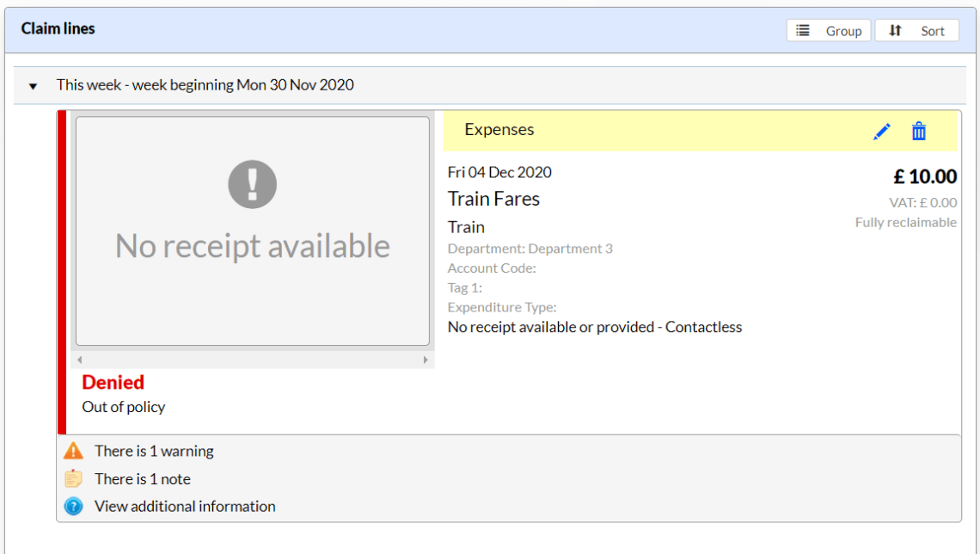Image resolution: width=980 pixels, height=554 pixels.
Task: Click the 'Denied' status text
Action: pyautogui.click(x=113, y=382)
